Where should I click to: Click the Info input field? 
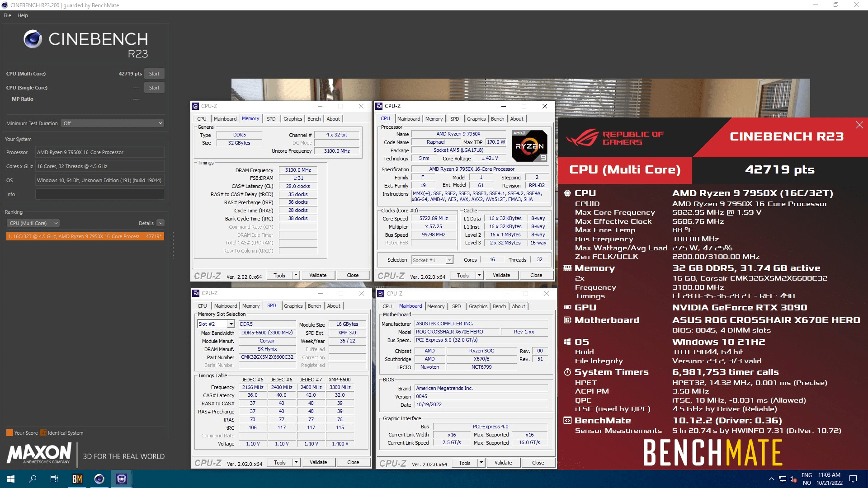100,194
